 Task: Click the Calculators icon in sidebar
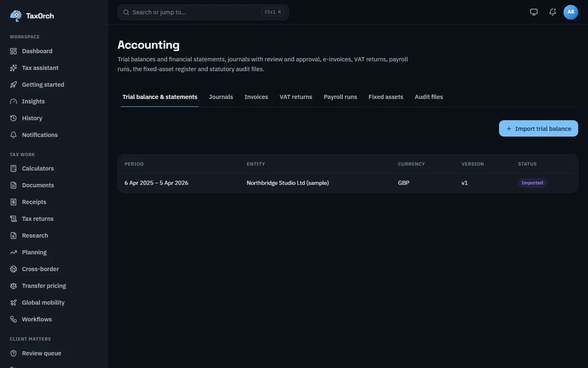click(13, 168)
